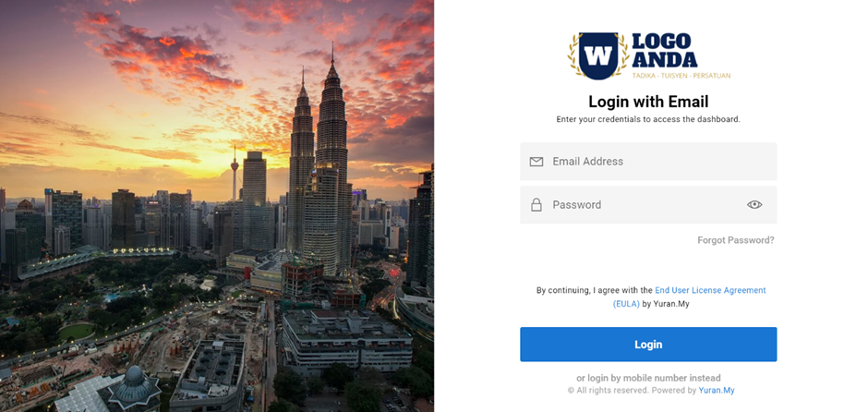Click the Petronas Twin Towers in the photo

click(319, 166)
